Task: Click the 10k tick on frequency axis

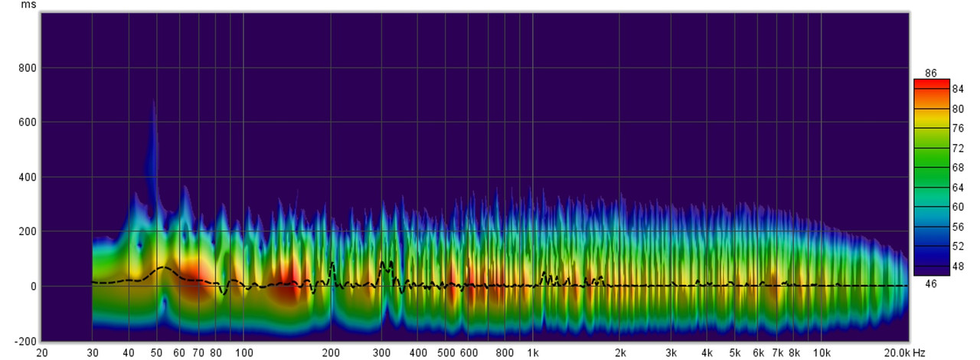Action: pyautogui.click(x=822, y=353)
